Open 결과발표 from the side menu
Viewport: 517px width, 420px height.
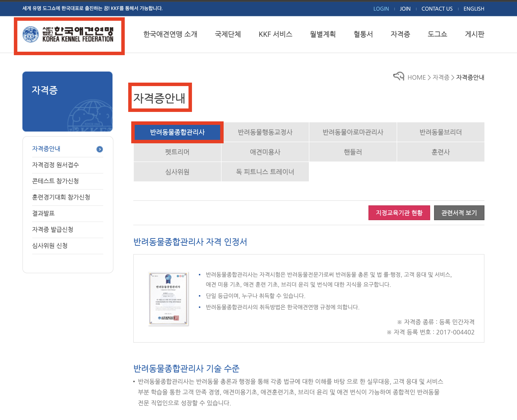(x=43, y=213)
